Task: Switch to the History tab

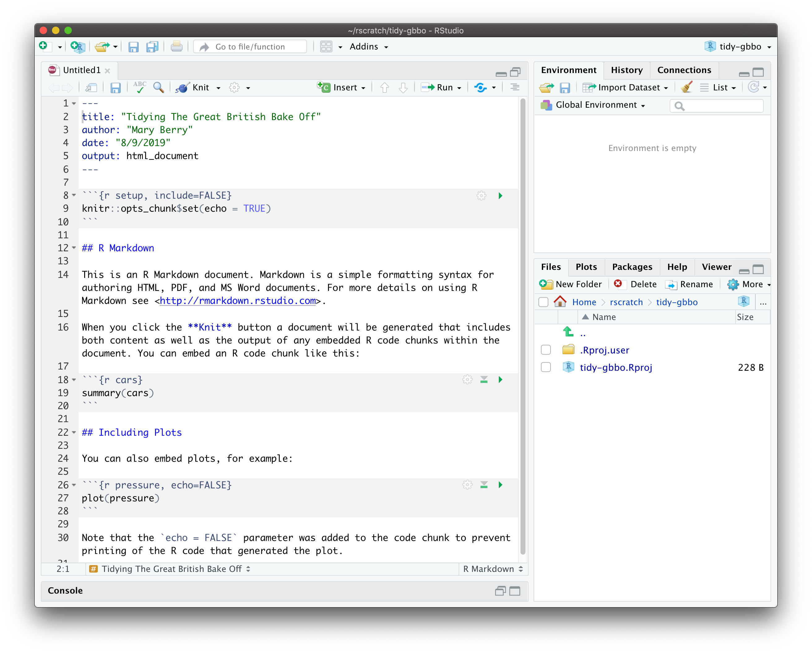Action: (627, 70)
